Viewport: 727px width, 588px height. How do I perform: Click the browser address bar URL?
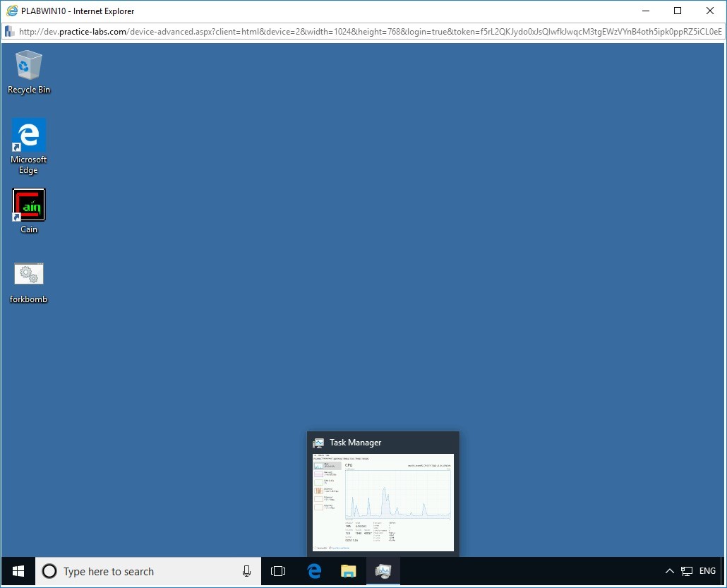coord(282,31)
